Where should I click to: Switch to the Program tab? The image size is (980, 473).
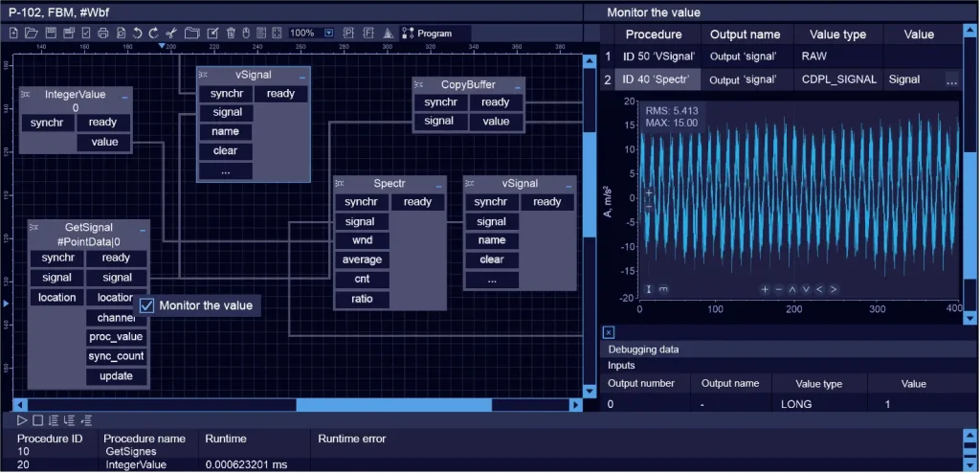point(435,34)
